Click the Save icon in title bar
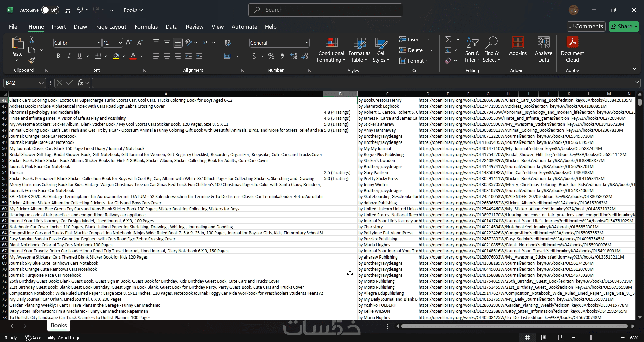Image resolution: width=644 pixels, height=342 pixels. pyautogui.click(x=68, y=10)
